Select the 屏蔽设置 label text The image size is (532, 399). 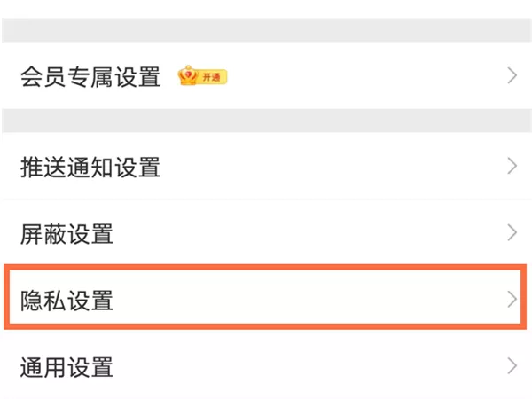(x=66, y=234)
